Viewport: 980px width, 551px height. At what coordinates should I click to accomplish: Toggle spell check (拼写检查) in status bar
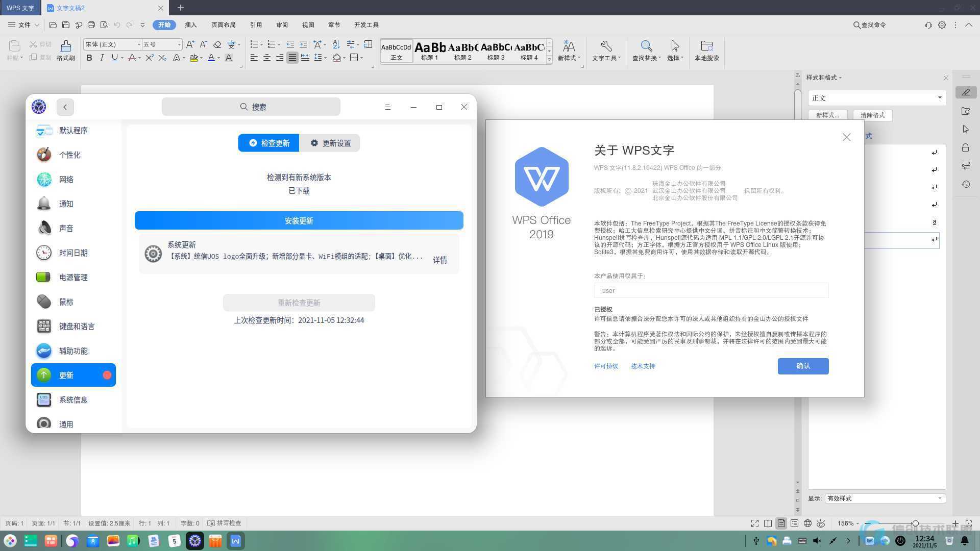click(x=224, y=523)
